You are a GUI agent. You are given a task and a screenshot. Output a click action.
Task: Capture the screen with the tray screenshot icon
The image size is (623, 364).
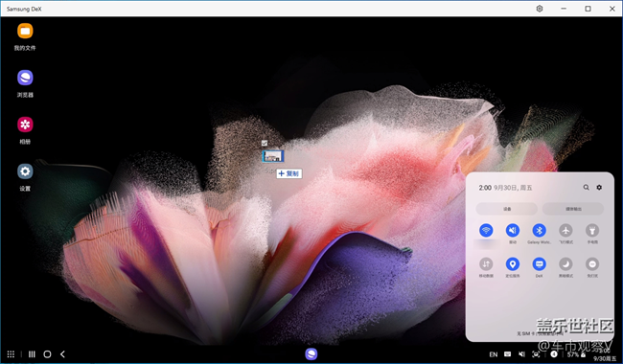[536, 354]
